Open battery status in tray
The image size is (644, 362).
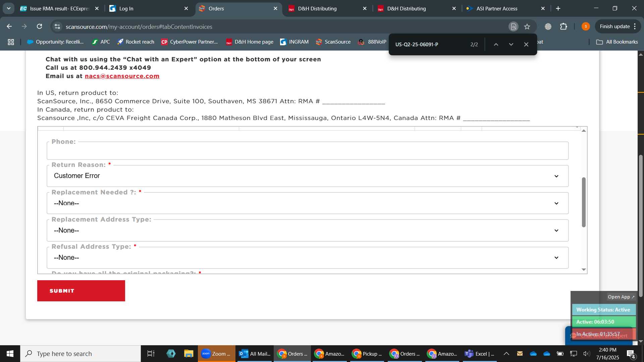[560, 354]
